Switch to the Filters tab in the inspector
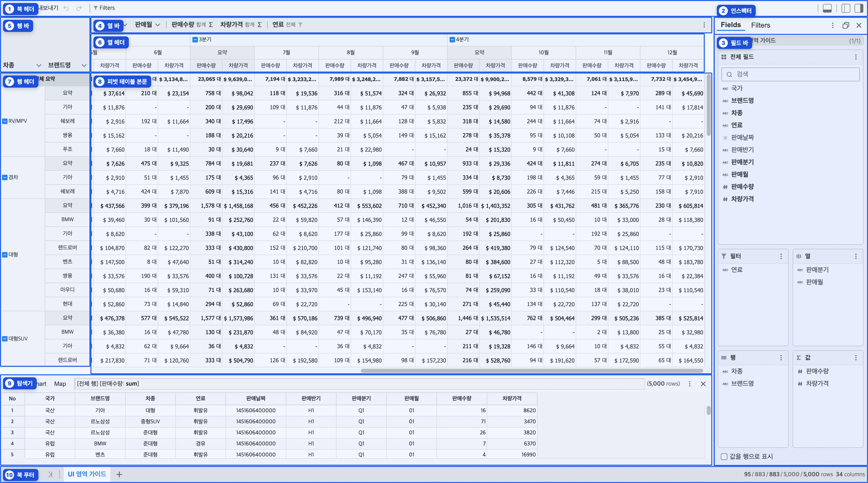The image size is (868, 483). click(761, 25)
